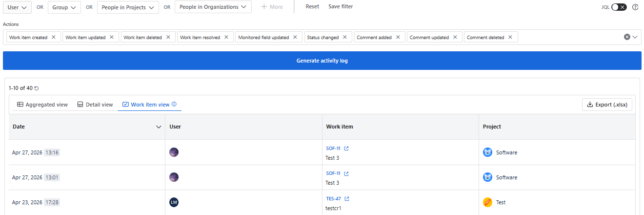
Task: Click the Test 3 summary in the 13:16 row
Action: 332,158
